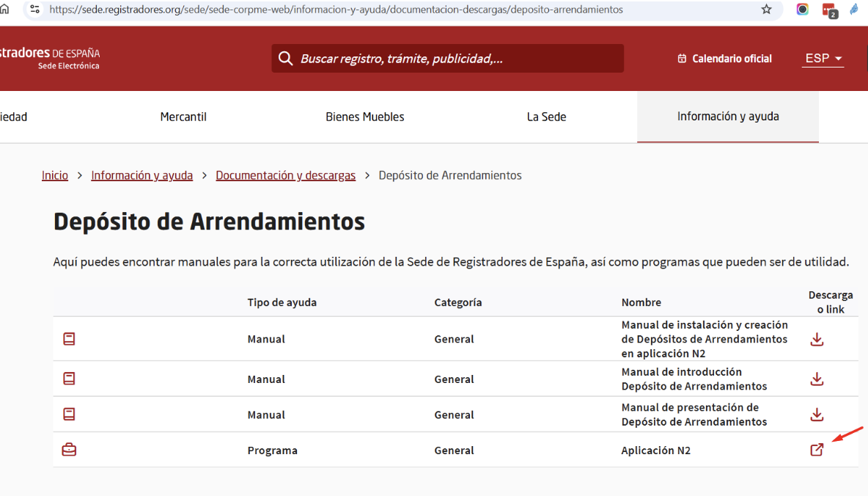Download the Manual de instalación y creación
Viewport: 868px width, 496px height.
(817, 339)
